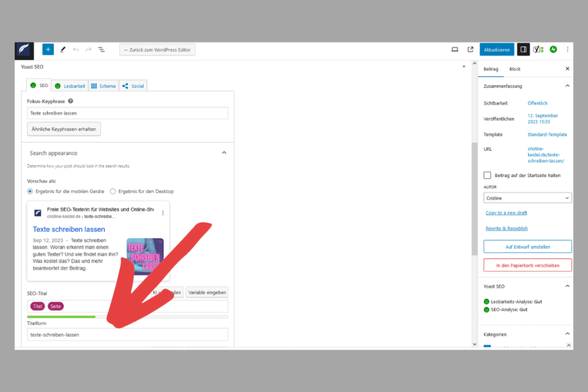This screenshot has width=588, height=392.
Task: Open the 'Copy to a new draft' link
Action: [506, 212]
